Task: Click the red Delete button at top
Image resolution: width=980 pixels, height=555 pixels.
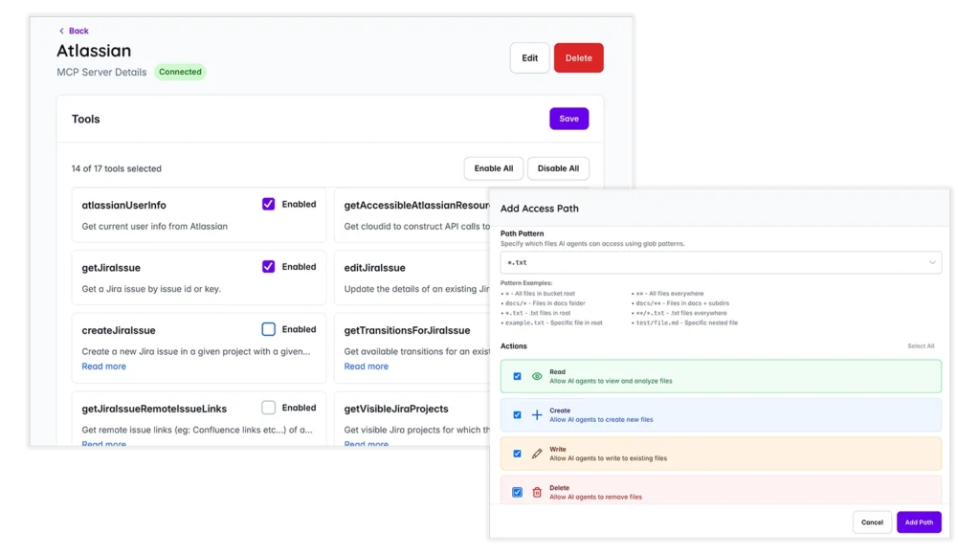Action: pos(578,57)
